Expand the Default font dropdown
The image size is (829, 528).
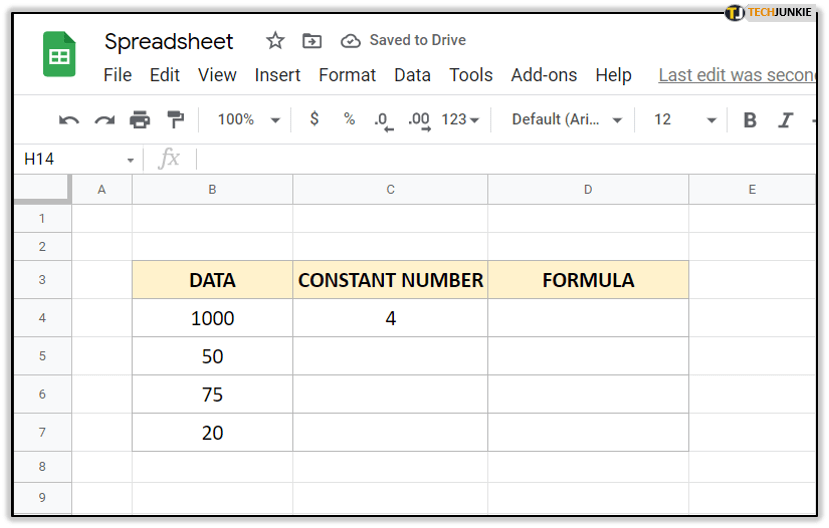567,120
